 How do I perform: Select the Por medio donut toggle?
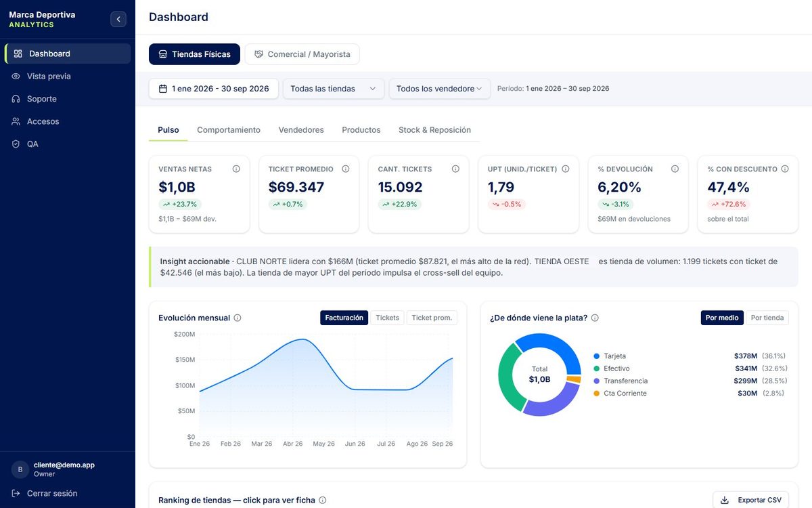[722, 318]
